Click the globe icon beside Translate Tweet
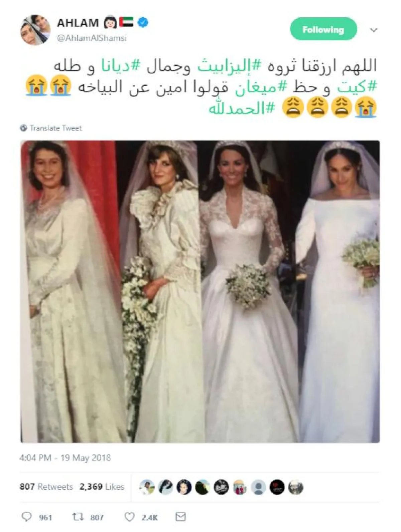The image size is (401, 532). pos(24,128)
